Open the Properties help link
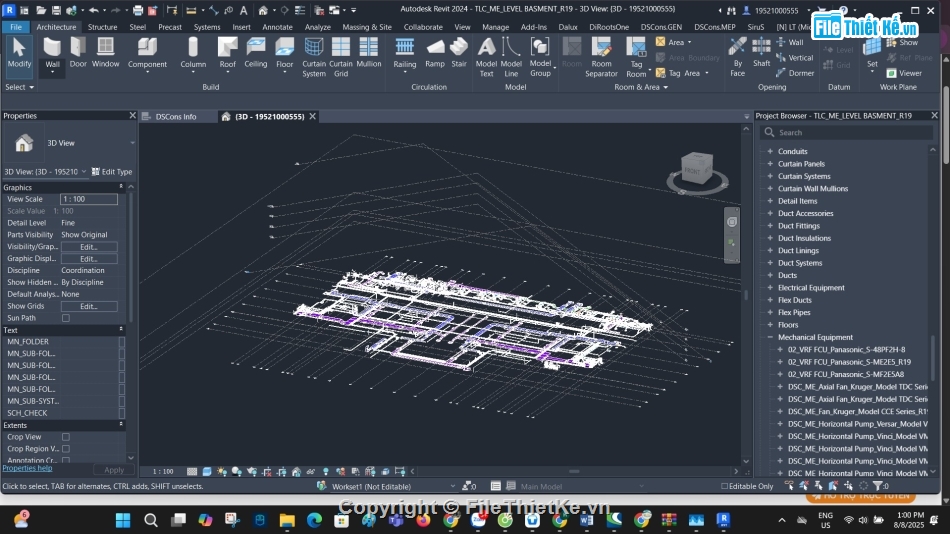Screen dimensions: 950x534 [x=27, y=468]
